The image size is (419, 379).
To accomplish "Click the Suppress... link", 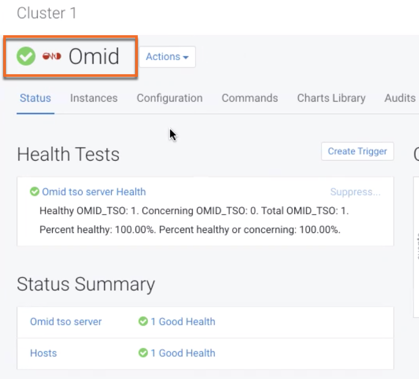I will click(x=355, y=192).
